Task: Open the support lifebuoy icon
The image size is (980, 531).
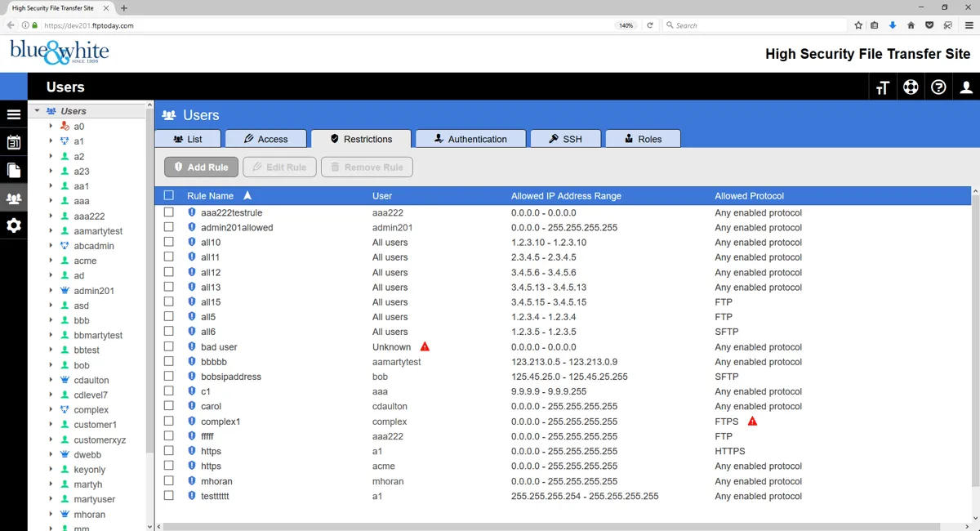Action: tap(911, 87)
